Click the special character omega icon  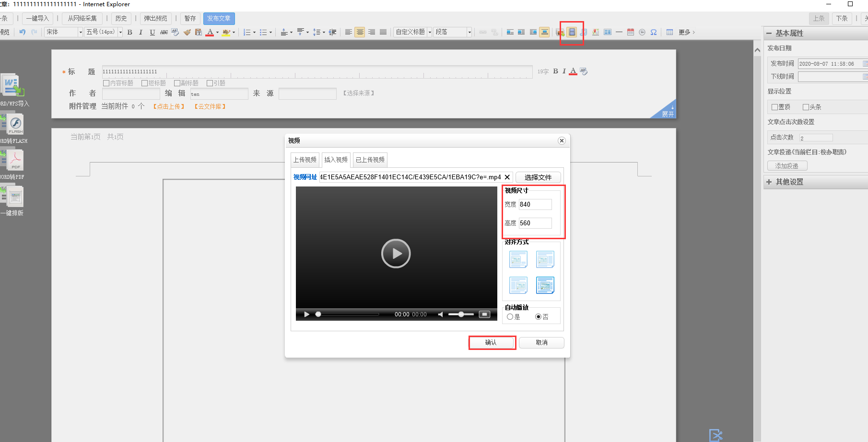tap(654, 32)
